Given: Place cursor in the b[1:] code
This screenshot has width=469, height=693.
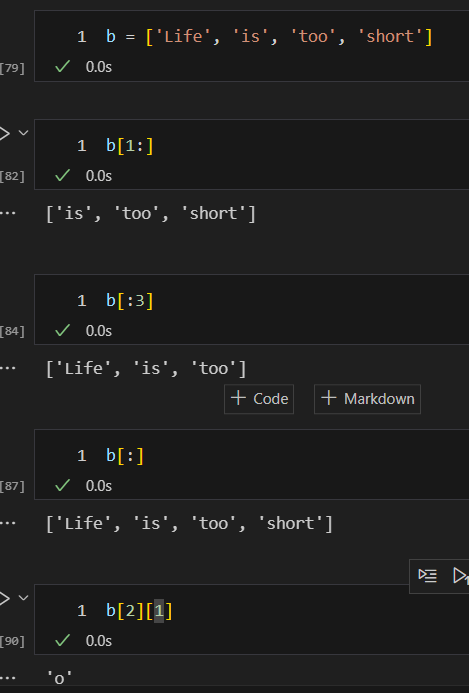Looking at the screenshot, I should pos(130,145).
